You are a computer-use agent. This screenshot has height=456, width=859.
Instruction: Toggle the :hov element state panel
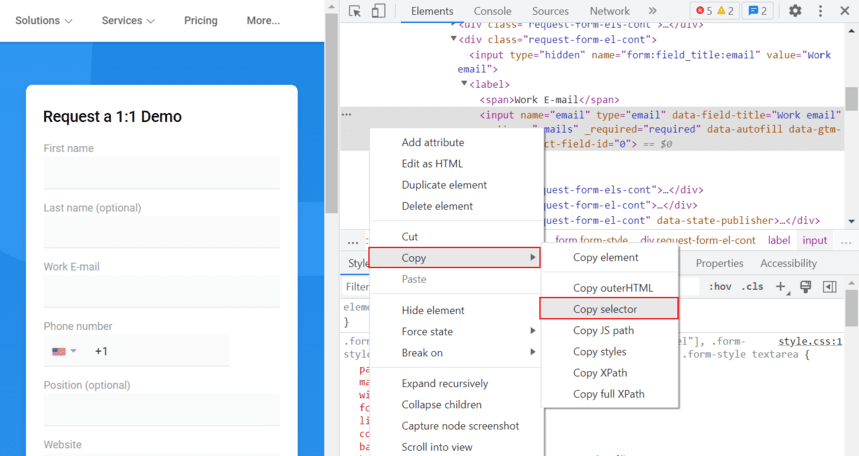coord(718,287)
